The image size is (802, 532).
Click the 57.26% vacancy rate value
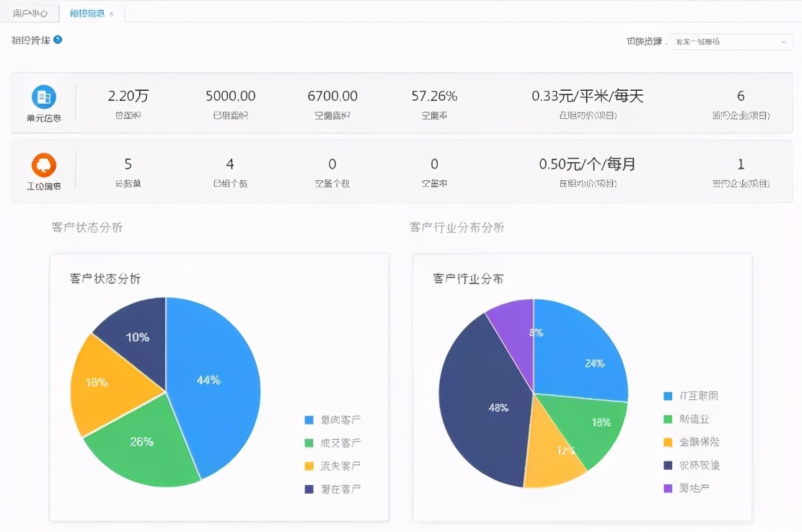click(433, 94)
